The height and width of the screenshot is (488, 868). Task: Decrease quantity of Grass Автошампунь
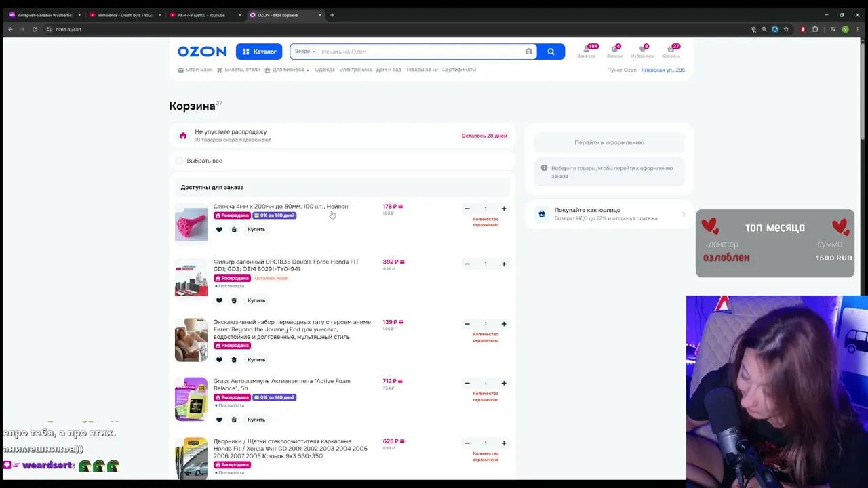(467, 383)
